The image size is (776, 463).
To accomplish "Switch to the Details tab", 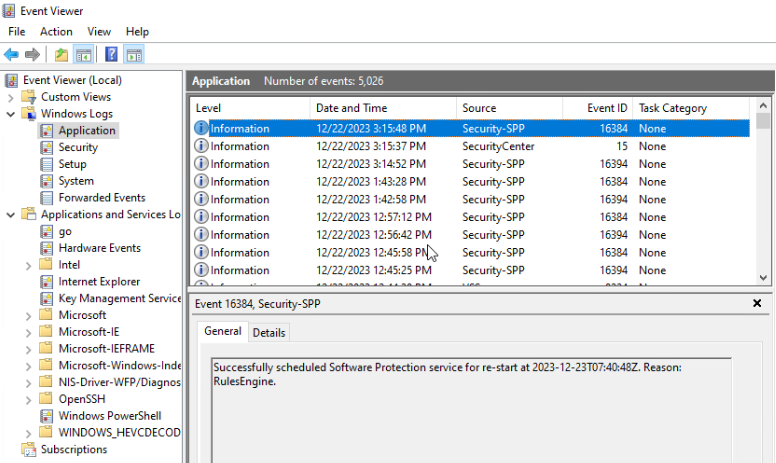I will pos(268,332).
